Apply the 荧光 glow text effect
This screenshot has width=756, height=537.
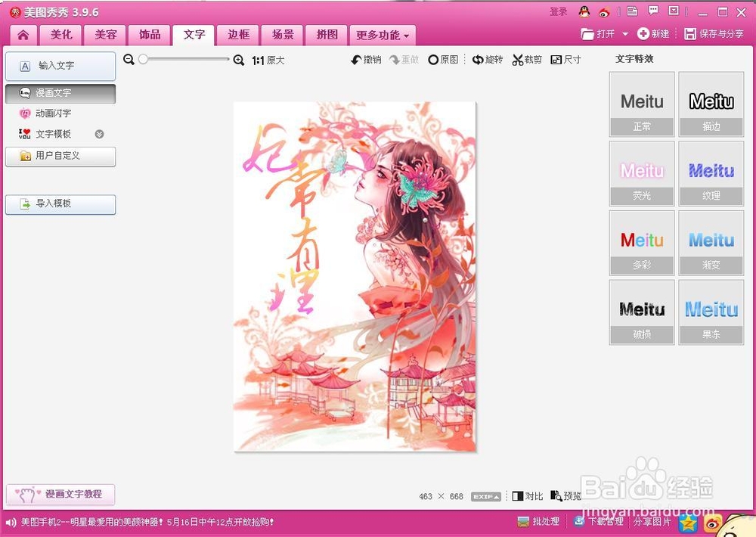tap(642, 174)
